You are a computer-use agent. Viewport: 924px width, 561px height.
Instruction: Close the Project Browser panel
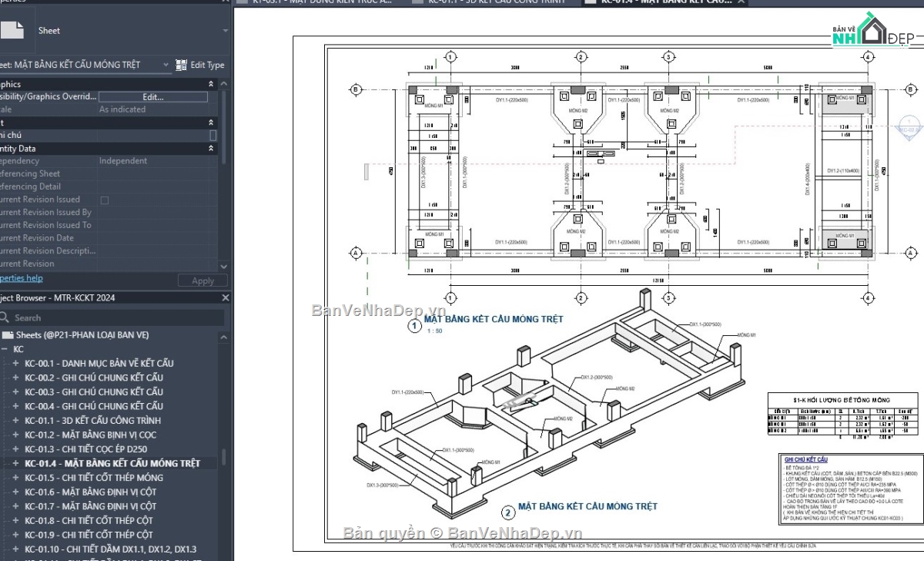[x=226, y=297]
